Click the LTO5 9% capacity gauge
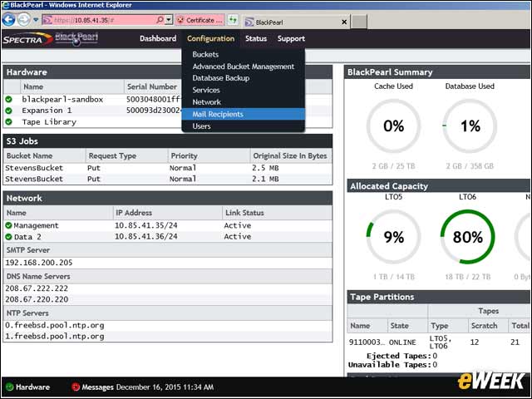 (x=393, y=237)
